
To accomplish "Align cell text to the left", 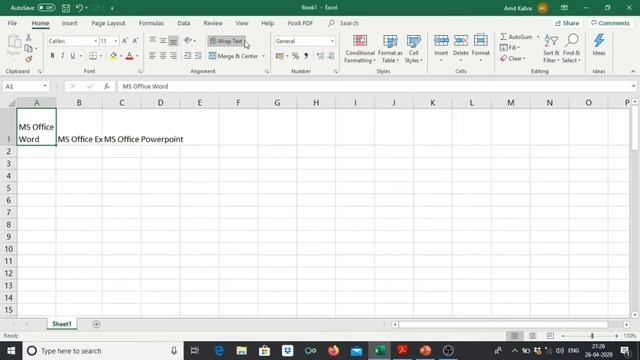I will point(152,56).
